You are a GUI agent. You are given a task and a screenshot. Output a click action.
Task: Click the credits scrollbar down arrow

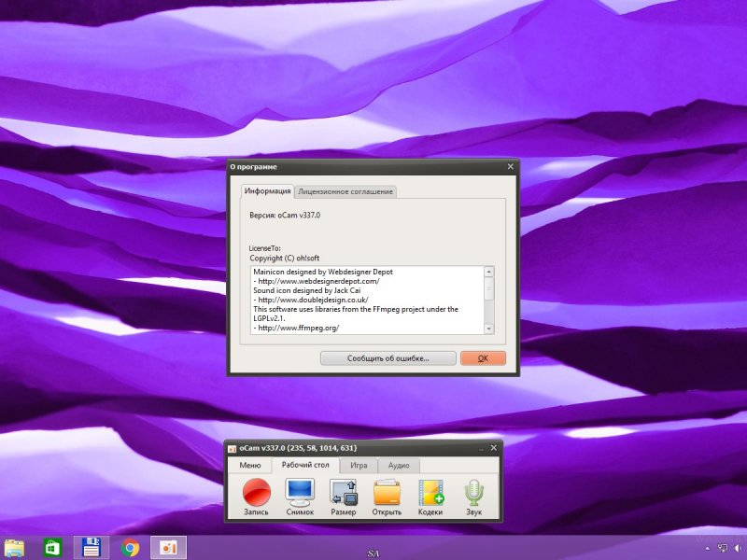(488, 329)
